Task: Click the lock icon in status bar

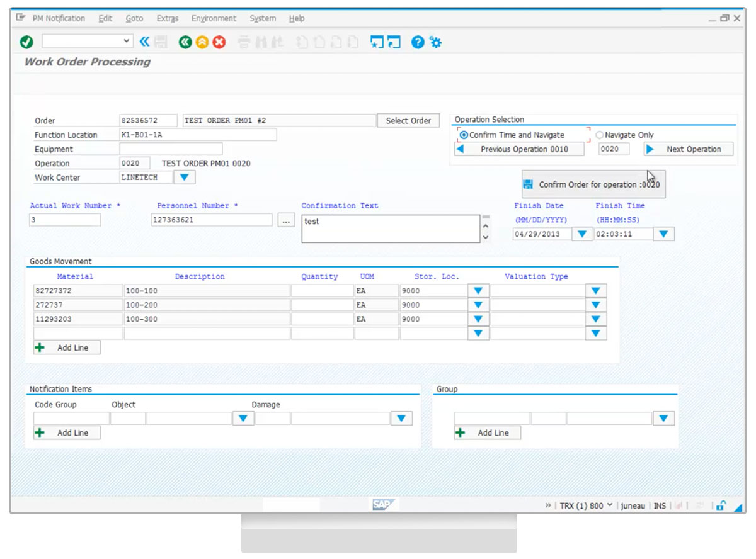Action: 721,505
